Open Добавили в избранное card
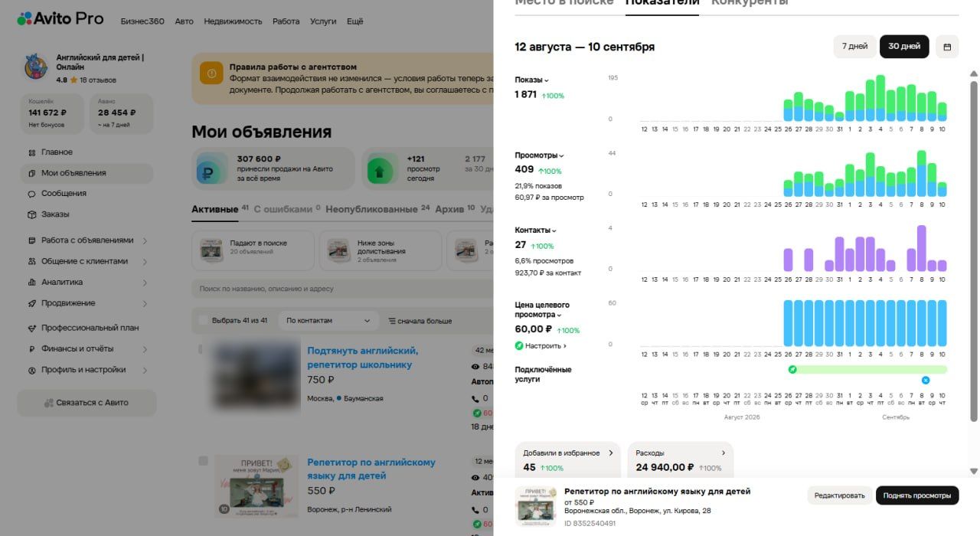The image size is (980, 536). tap(568, 460)
